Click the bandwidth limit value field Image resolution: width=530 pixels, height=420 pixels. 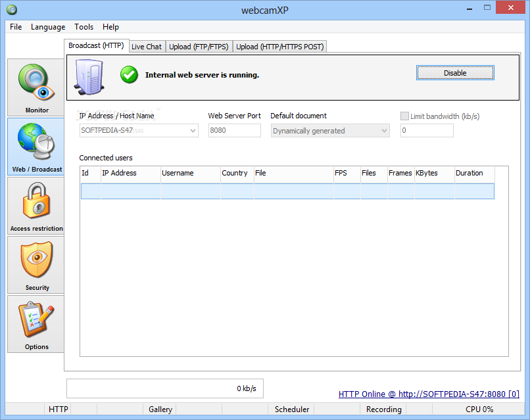click(x=427, y=130)
